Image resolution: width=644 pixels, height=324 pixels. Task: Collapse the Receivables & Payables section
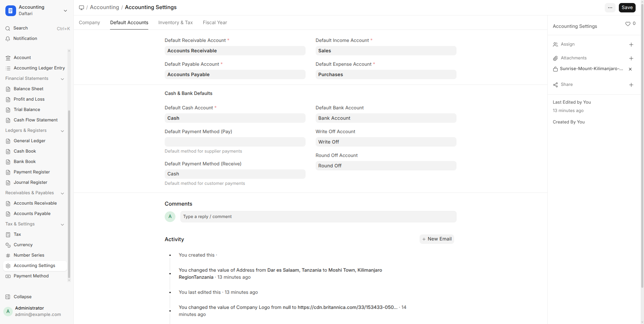62,193
